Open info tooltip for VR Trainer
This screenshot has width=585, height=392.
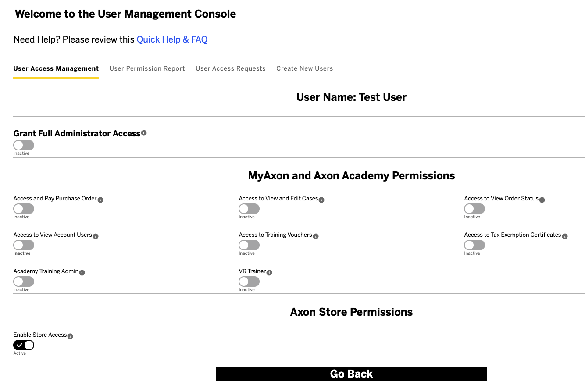pos(269,272)
